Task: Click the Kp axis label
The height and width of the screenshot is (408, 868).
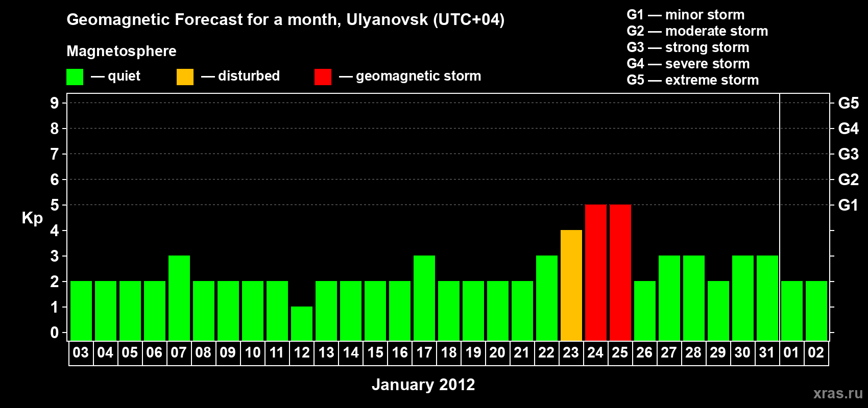Action: 32,219
